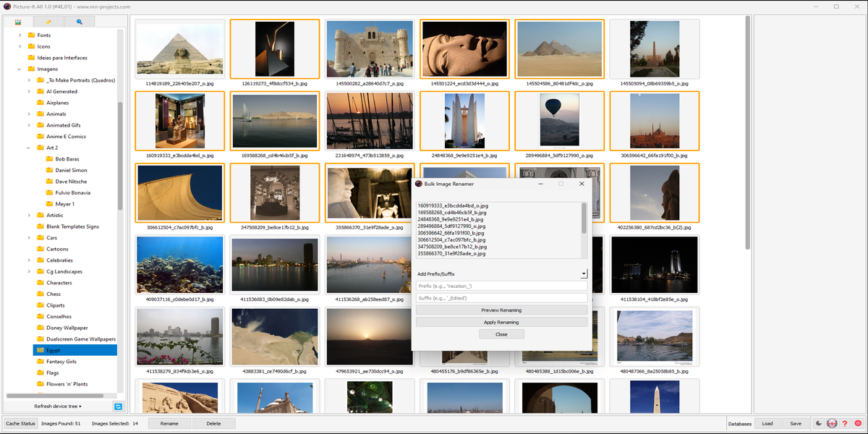
Task: Select the Egypt folder icon in tree
Action: pos(40,350)
